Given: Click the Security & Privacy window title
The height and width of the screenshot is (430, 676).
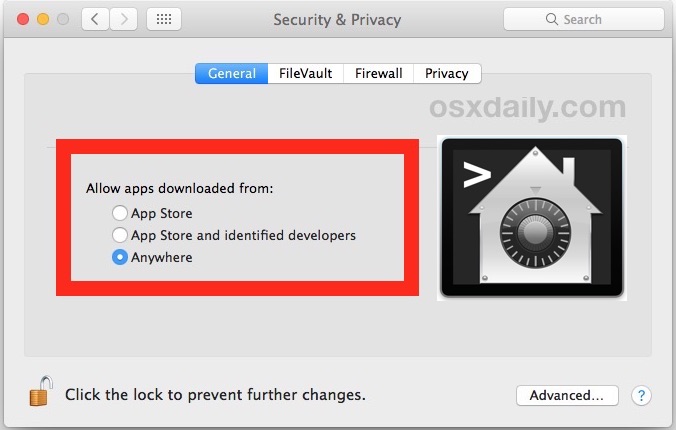Looking at the screenshot, I should tap(337, 20).
